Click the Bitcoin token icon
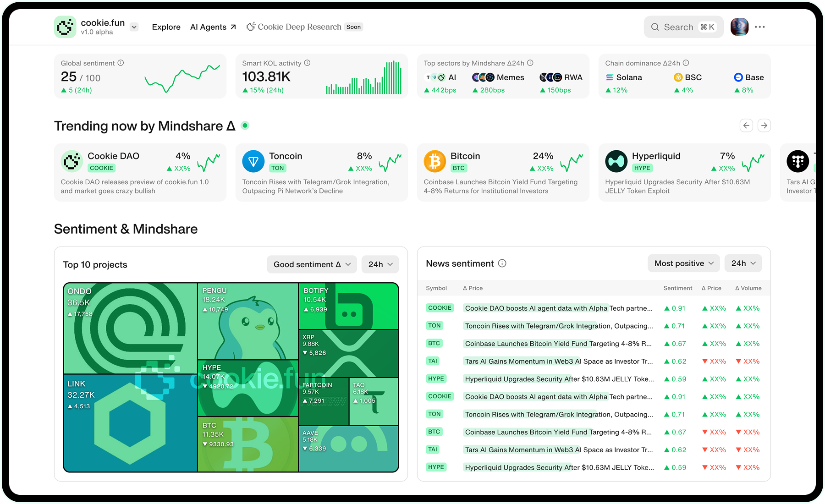This screenshot has height=504, width=825. [435, 161]
